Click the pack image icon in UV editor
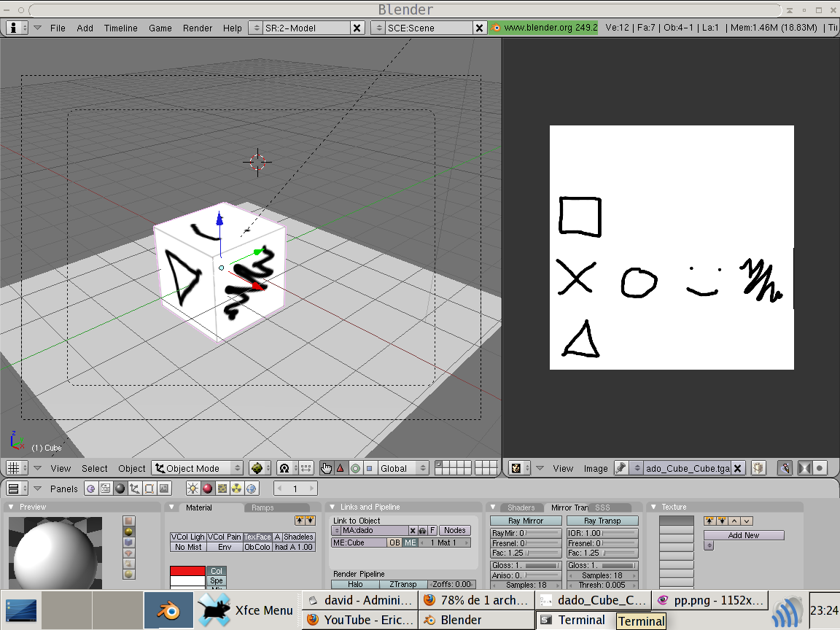Viewport: 840px width, 630px height. (758, 468)
